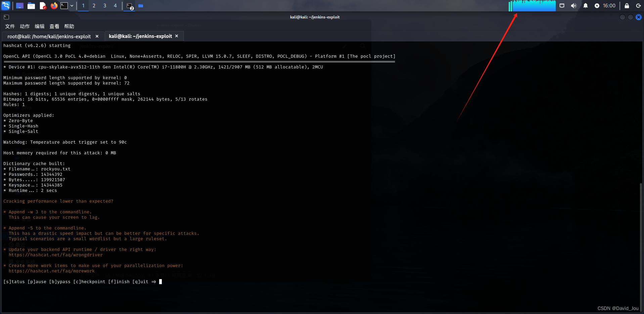Click the 'Bytes.....: 139921507' line

click(34, 180)
